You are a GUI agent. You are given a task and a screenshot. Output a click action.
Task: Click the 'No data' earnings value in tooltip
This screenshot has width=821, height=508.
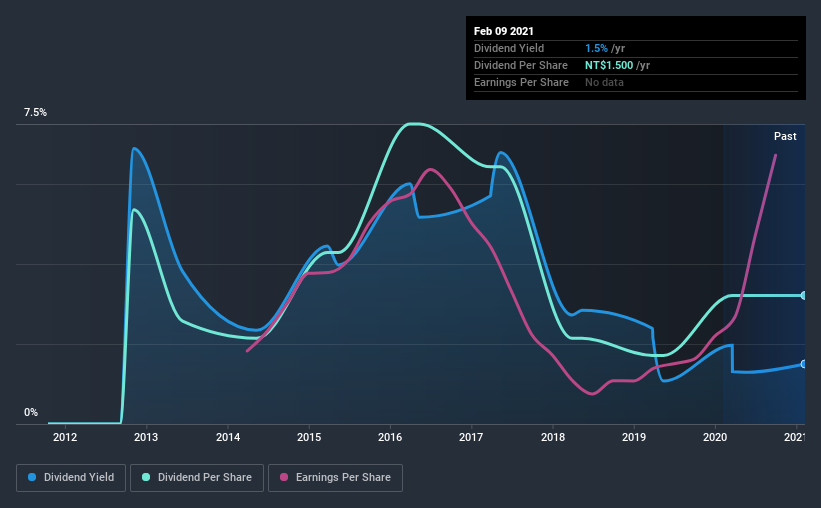pyautogui.click(x=604, y=82)
